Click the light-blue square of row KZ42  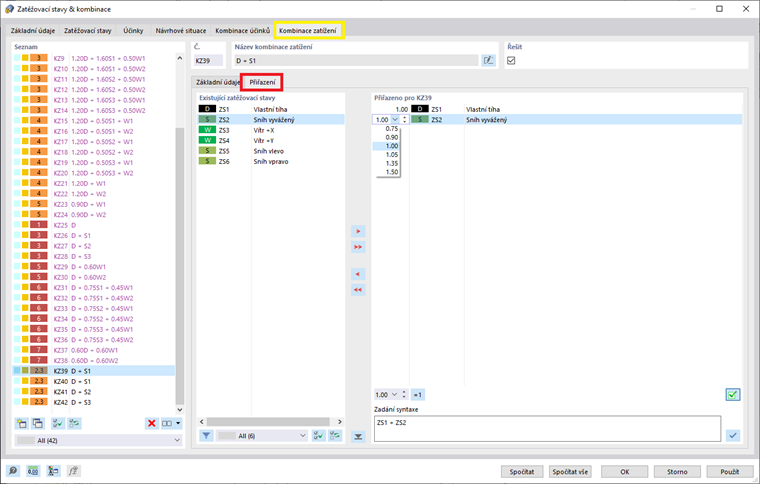tap(17, 402)
